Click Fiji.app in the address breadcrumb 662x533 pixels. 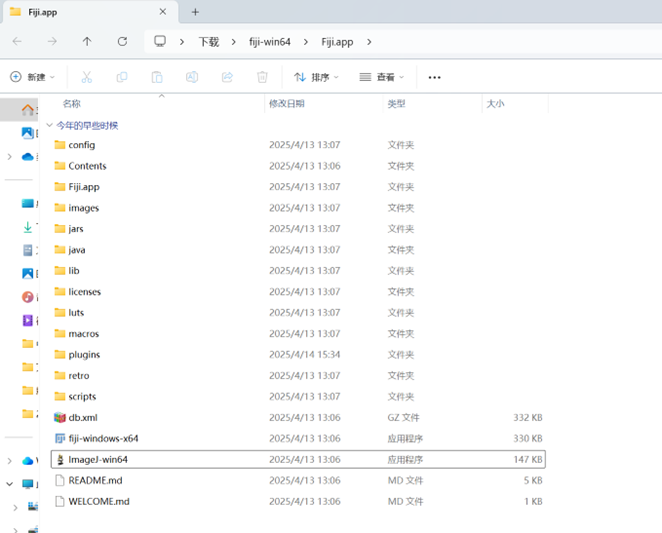click(x=337, y=42)
